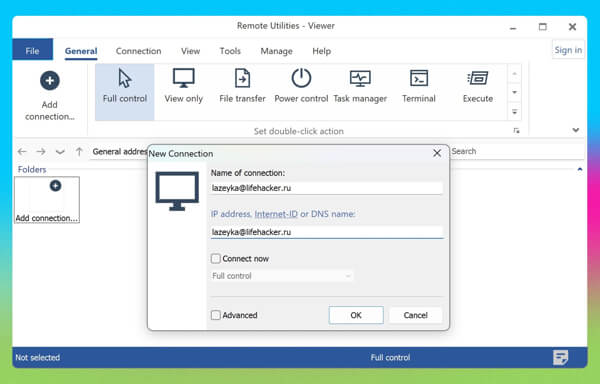Click Cancel in New Connection dialog
Image resolution: width=600 pixels, height=384 pixels.
(416, 315)
